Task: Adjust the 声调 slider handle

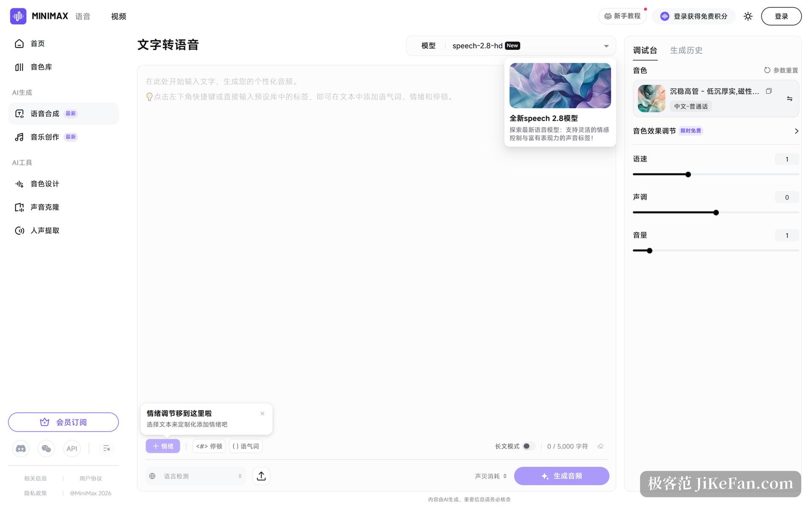Action: pos(716,213)
